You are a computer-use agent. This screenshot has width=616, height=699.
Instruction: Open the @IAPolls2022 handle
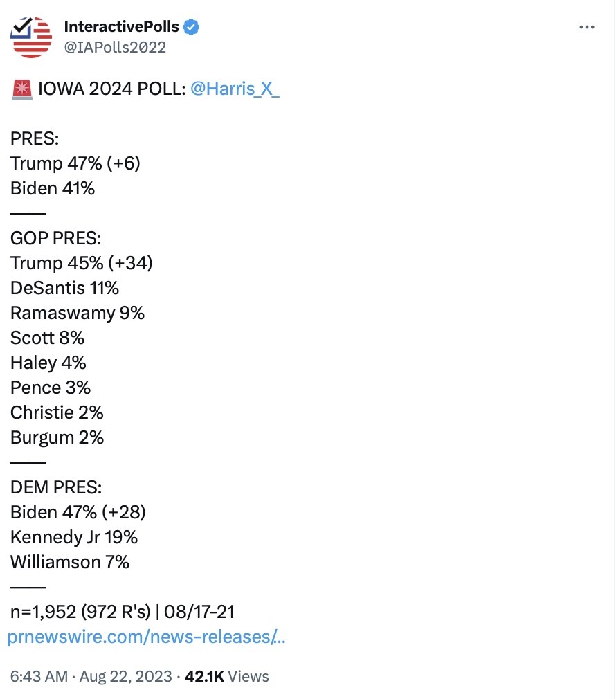pos(115,47)
